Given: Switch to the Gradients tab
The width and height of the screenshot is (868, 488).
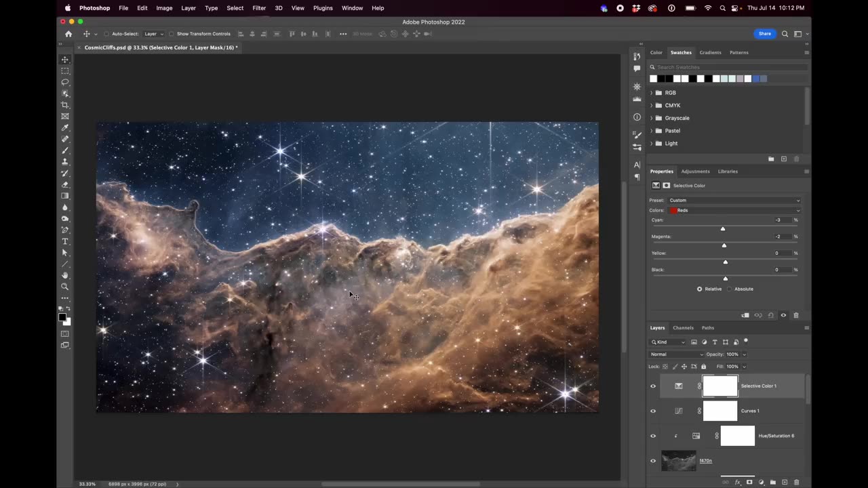Looking at the screenshot, I should [x=710, y=53].
